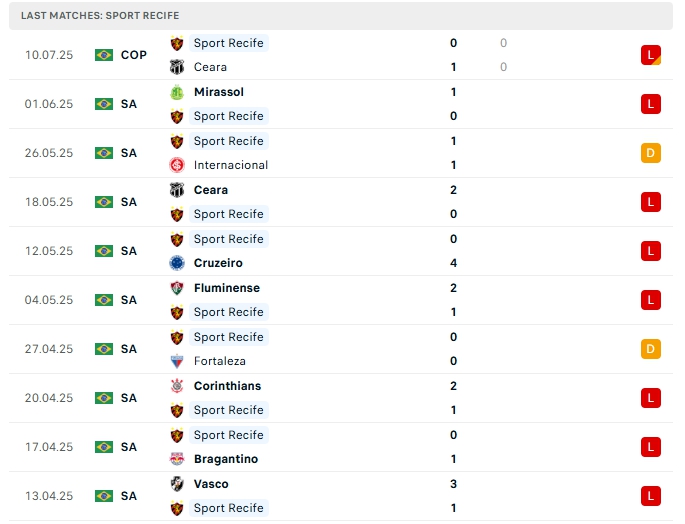Click the Mirassol team crest icon
Screen dimensions: 685x524
pos(177,92)
